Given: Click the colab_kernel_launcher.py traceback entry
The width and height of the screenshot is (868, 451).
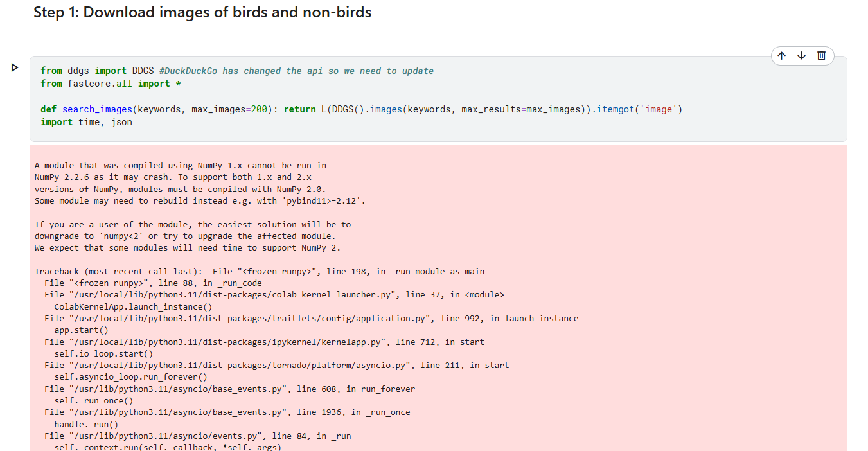Looking at the screenshot, I should (x=274, y=295).
